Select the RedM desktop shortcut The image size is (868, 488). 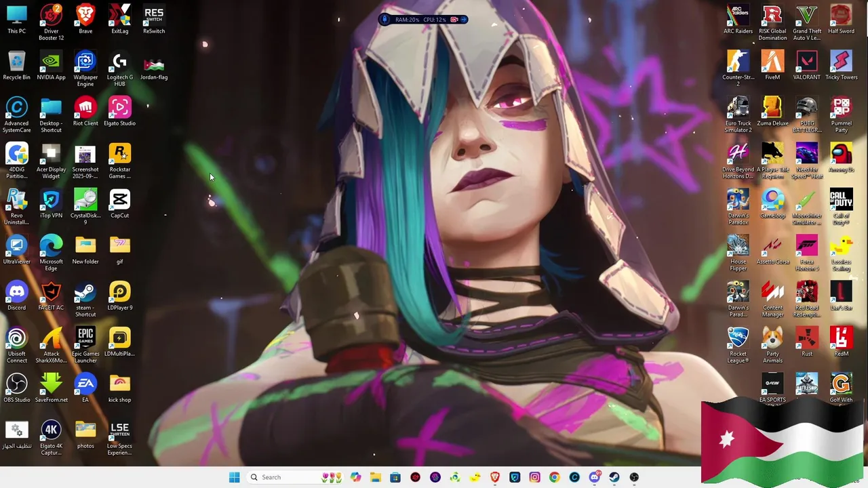(x=841, y=342)
